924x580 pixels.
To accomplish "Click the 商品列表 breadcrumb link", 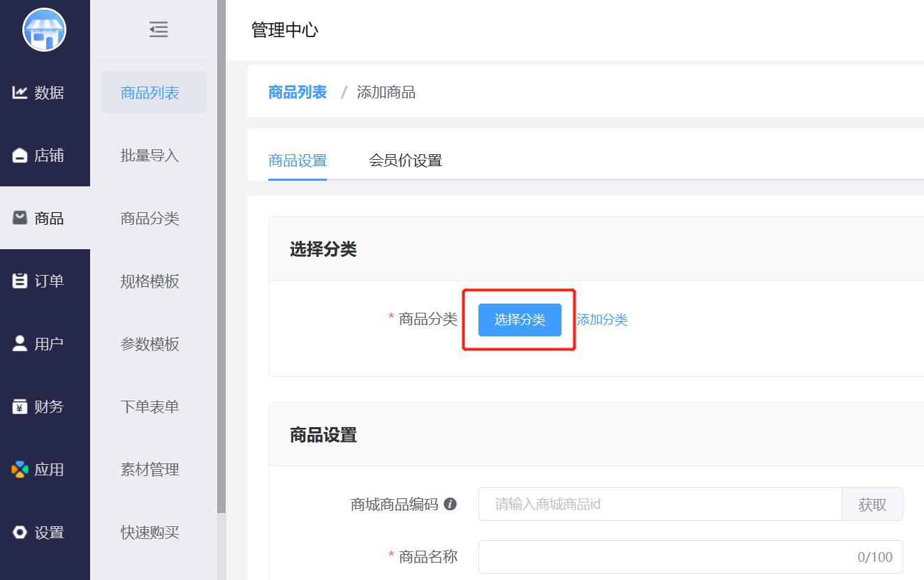I will pos(298,92).
